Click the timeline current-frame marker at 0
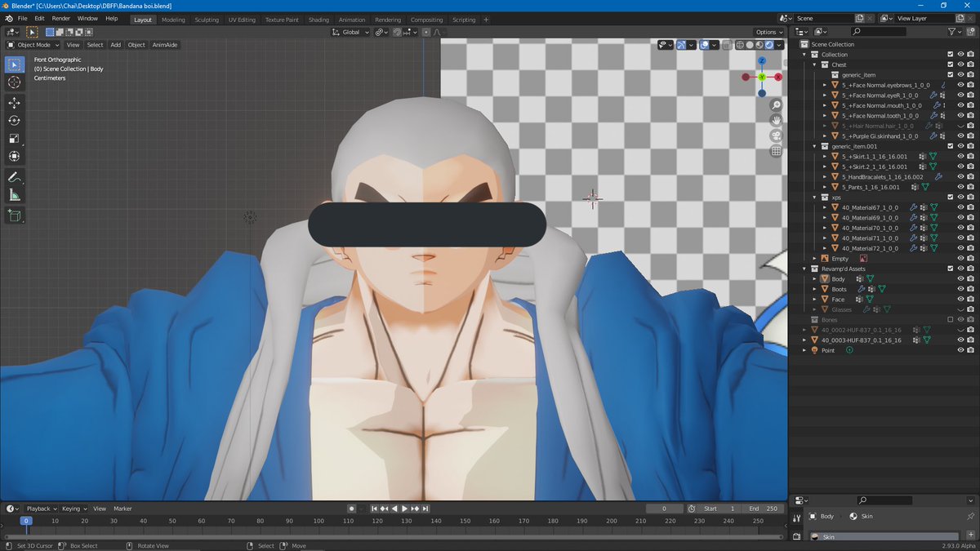This screenshot has width=980, height=551. [26, 520]
